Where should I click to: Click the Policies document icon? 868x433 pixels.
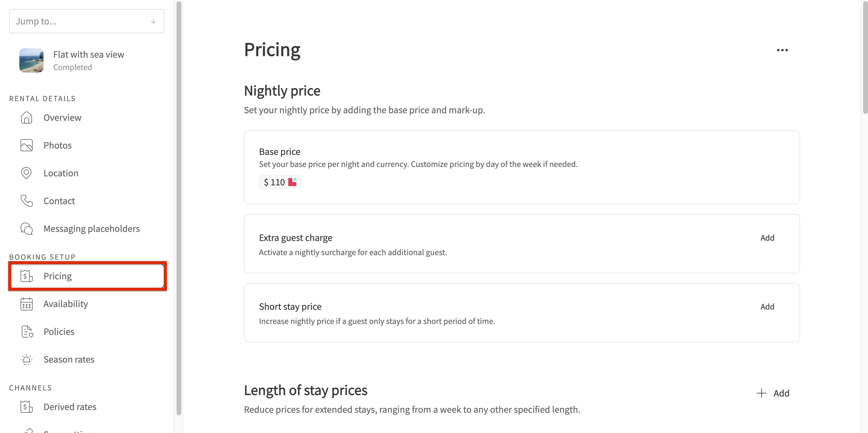click(26, 332)
